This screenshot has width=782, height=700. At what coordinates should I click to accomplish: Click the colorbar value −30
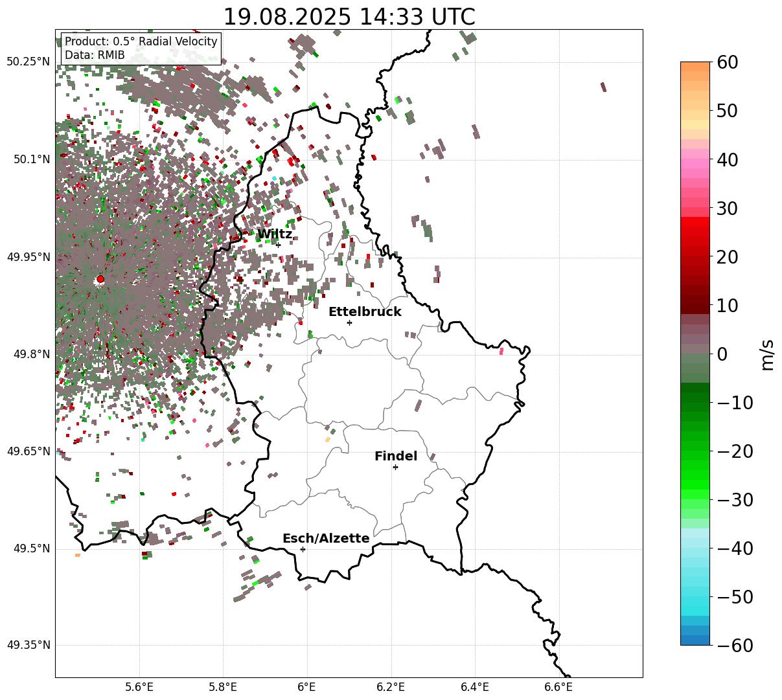pyautogui.click(x=735, y=499)
